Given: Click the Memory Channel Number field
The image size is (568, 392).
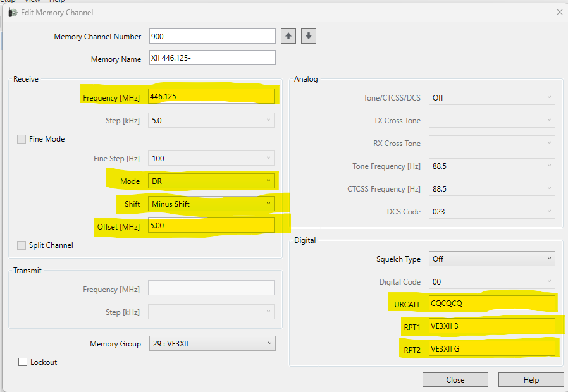Looking at the screenshot, I should click(x=212, y=36).
